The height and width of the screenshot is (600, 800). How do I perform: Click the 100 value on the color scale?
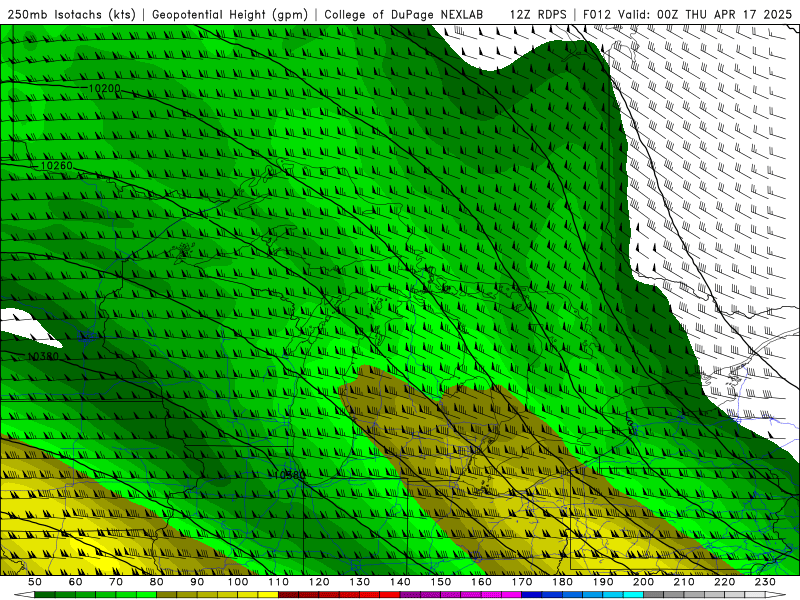click(238, 582)
